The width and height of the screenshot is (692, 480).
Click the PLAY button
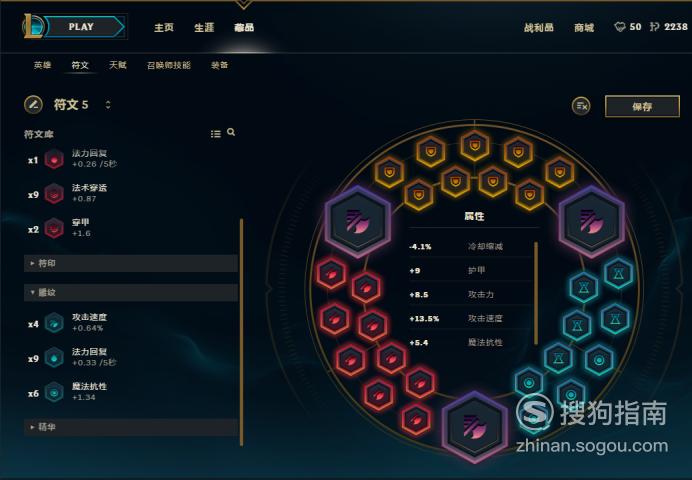point(82,27)
